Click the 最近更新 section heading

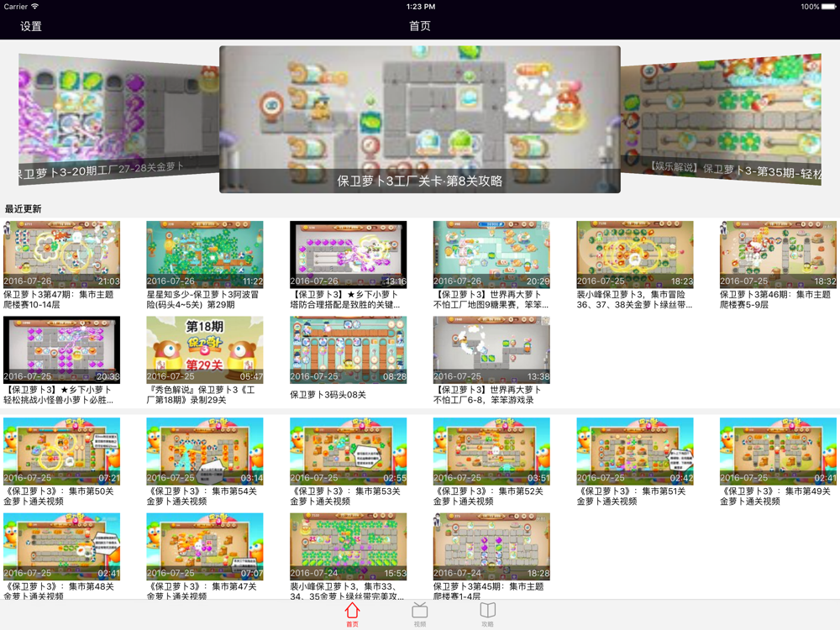(x=23, y=209)
